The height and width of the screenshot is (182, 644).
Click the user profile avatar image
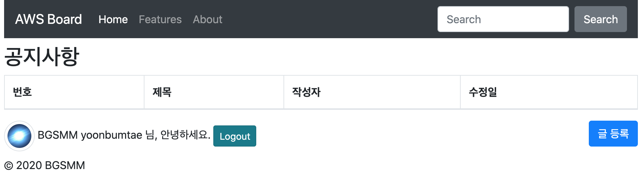click(19, 136)
